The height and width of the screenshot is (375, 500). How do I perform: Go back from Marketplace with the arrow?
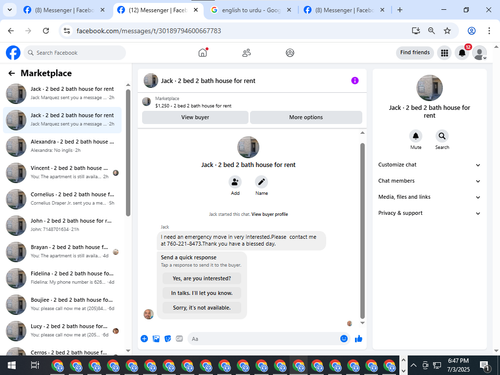(12, 73)
